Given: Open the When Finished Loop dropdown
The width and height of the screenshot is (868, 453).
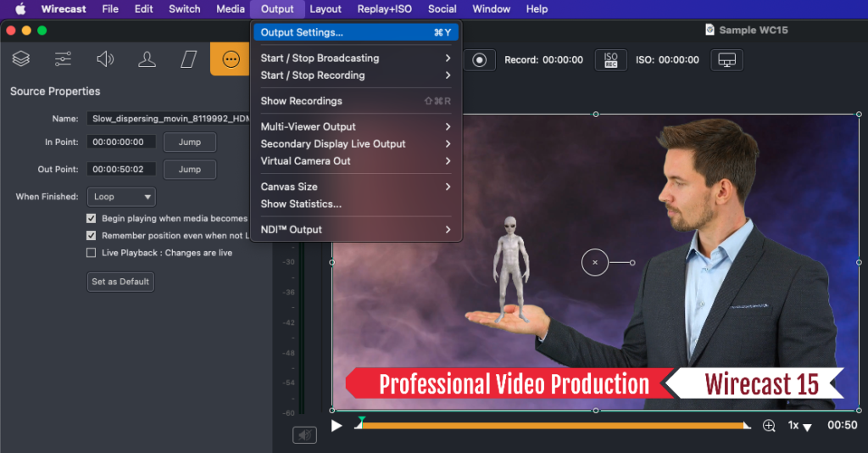Looking at the screenshot, I should pos(121,197).
